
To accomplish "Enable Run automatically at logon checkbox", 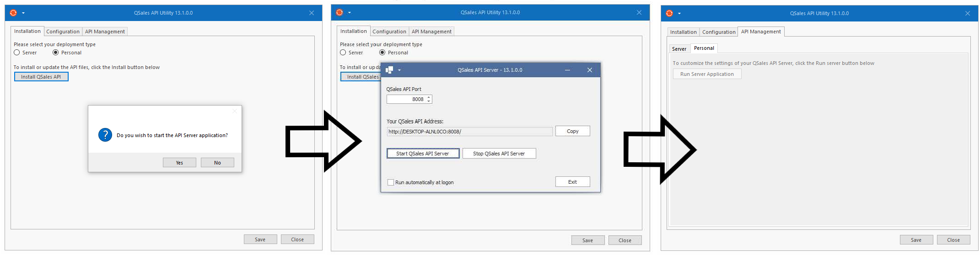I will point(391,182).
